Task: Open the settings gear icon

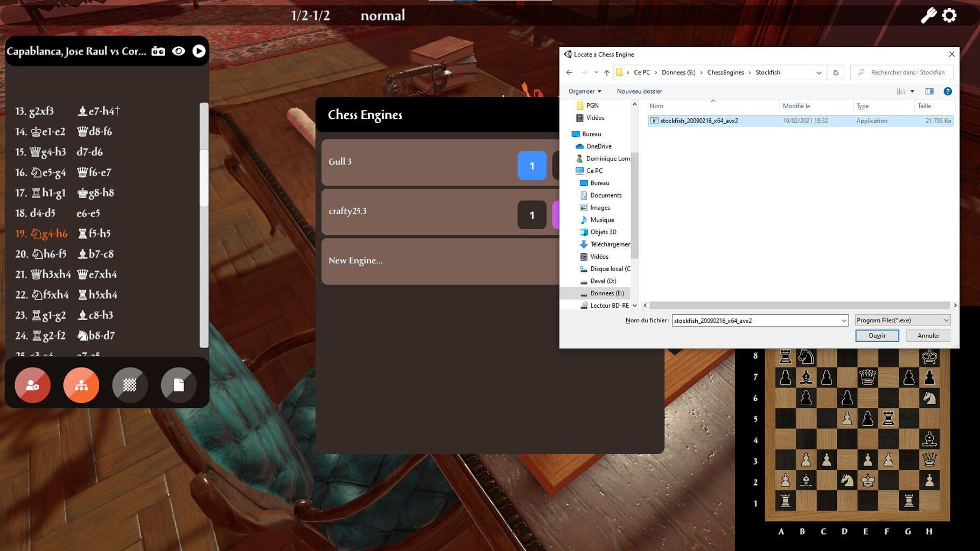Action: 949,15
